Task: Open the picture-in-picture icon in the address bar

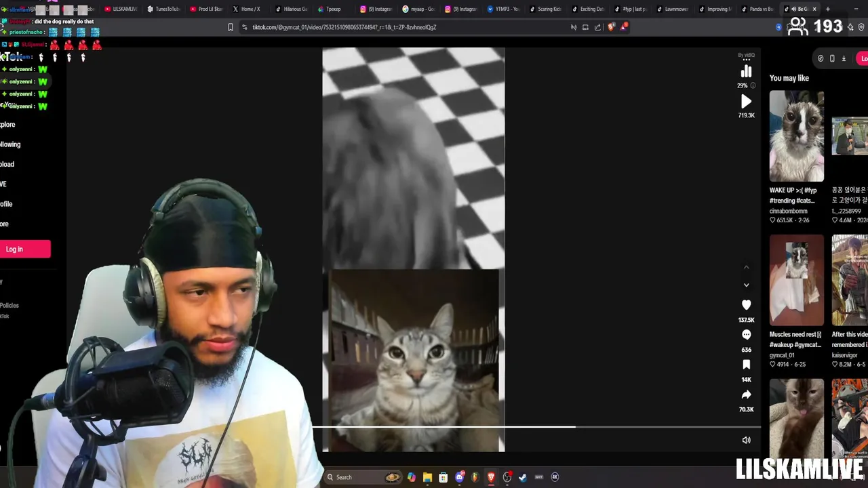Action: coord(585,27)
